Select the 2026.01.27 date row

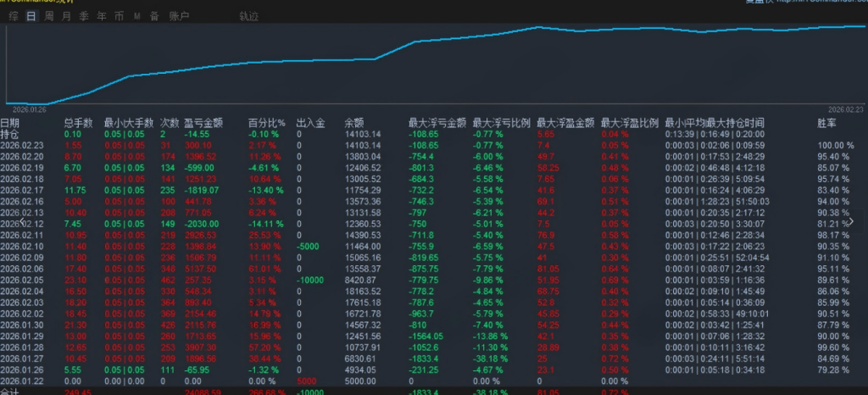coord(22,359)
